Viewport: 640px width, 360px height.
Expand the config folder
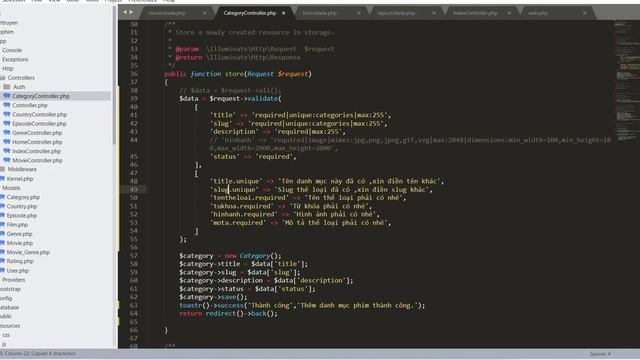[6, 298]
